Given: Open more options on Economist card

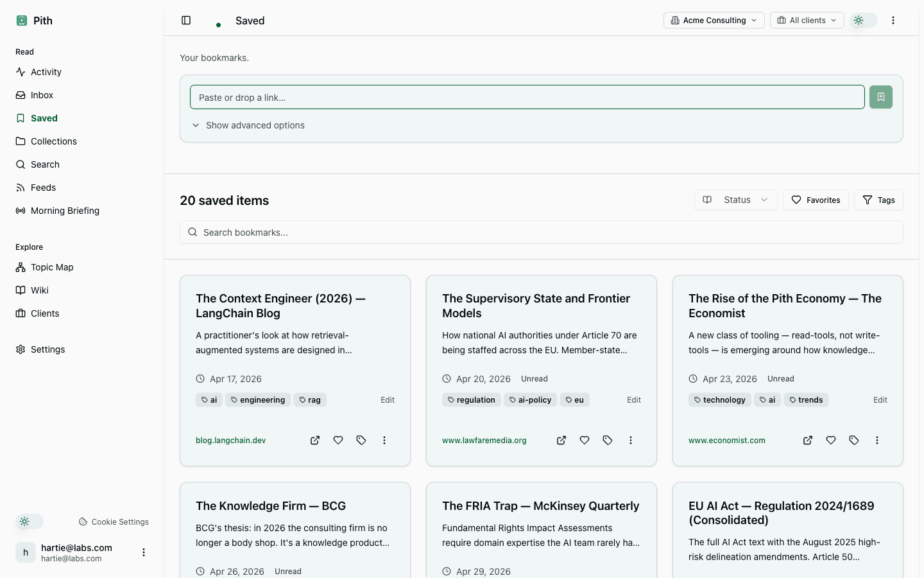Looking at the screenshot, I should click(x=877, y=441).
